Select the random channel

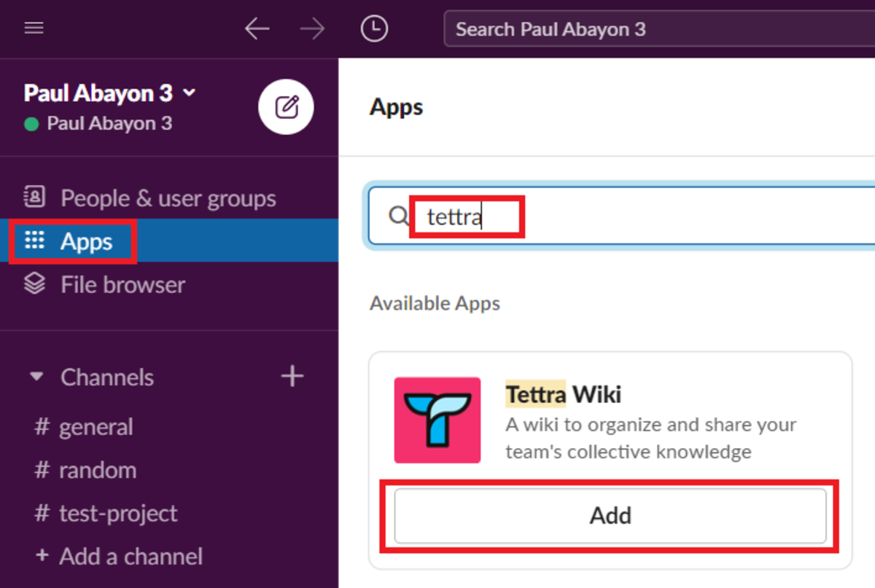tap(95, 470)
